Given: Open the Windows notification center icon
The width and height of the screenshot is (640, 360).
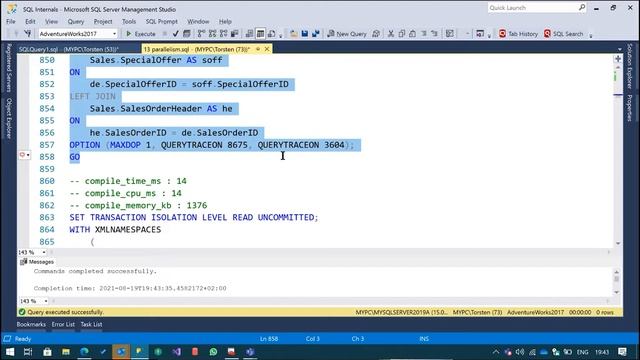Looking at the screenshot, I should (622, 351).
